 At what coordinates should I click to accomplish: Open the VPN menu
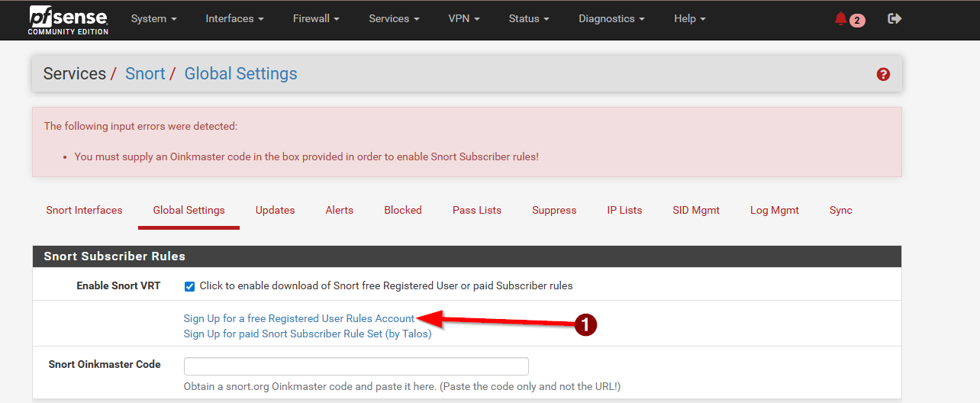tap(464, 19)
